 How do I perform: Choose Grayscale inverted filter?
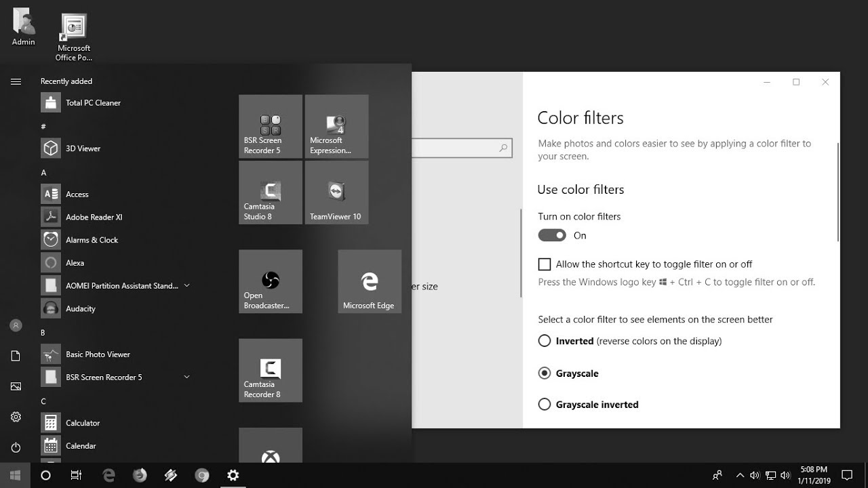coord(544,405)
